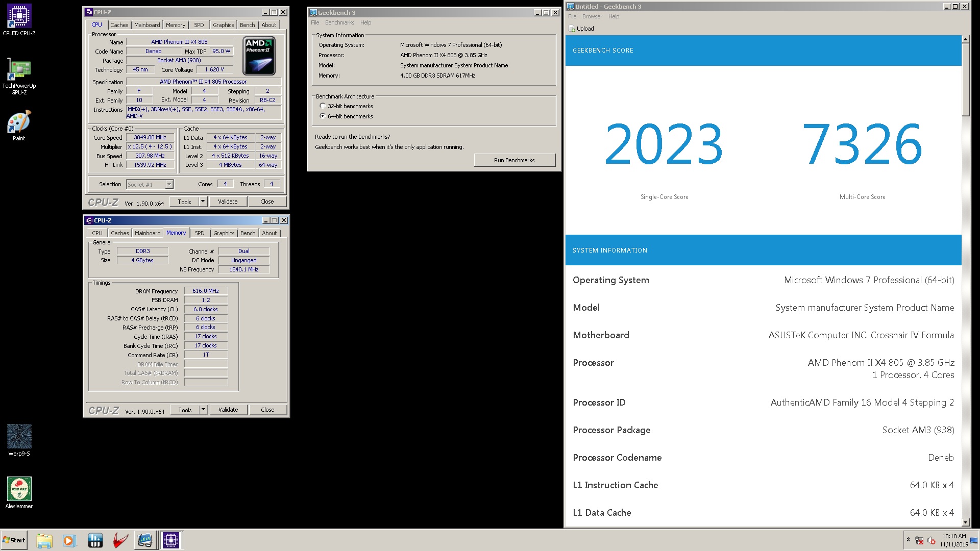Click scrollbar up arrow in Geekbench results
The width and height of the screenshot is (980, 551).
(965, 39)
